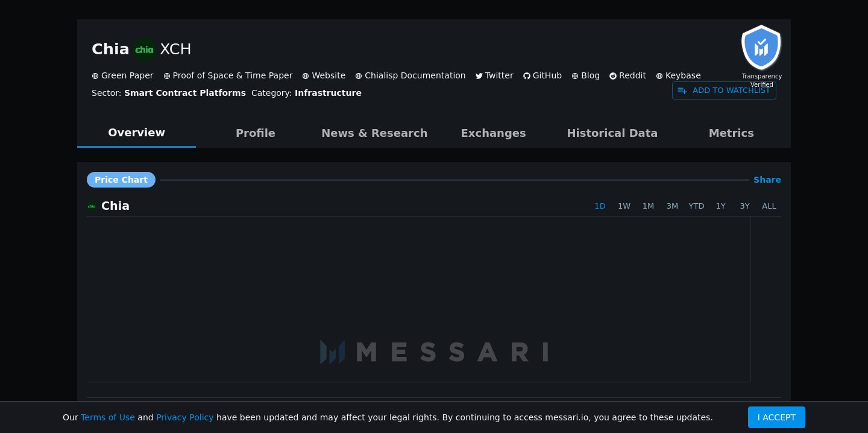Open the Proof of Space & Time Paper link
Screen dimensions: 868x433
233,75
